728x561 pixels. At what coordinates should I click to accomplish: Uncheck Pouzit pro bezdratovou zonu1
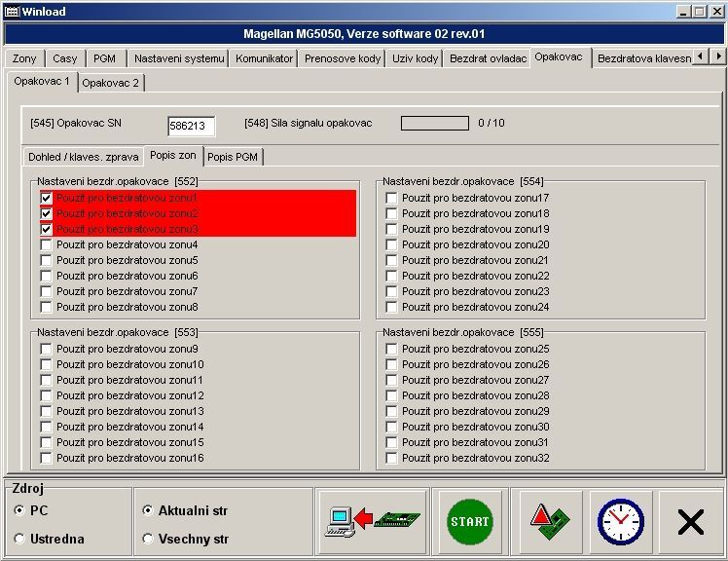pyautogui.click(x=47, y=198)
